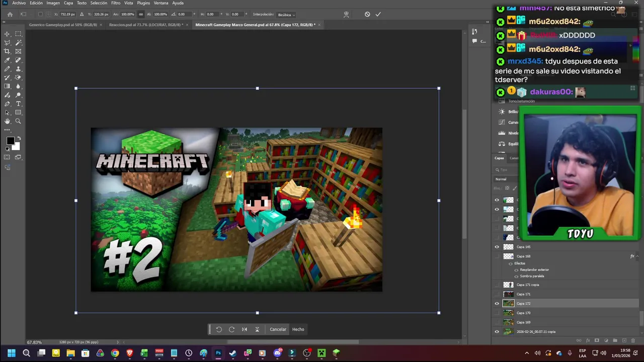
Task: Select the Lasso tool
Action: (7, 43)
